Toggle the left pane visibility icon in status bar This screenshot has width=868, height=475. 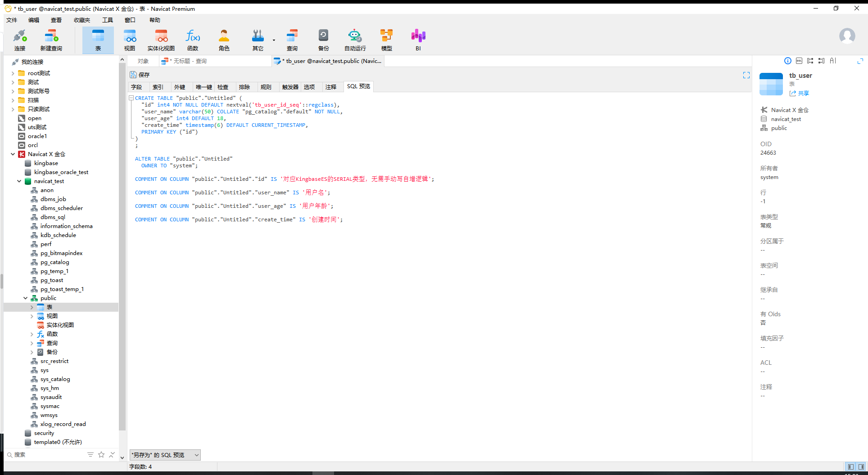[x=850, y=467]
